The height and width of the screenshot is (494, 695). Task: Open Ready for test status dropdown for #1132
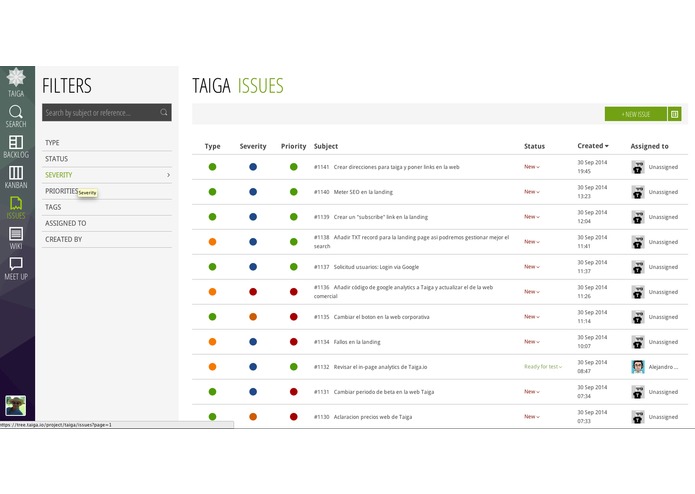[x=543, y=367]
